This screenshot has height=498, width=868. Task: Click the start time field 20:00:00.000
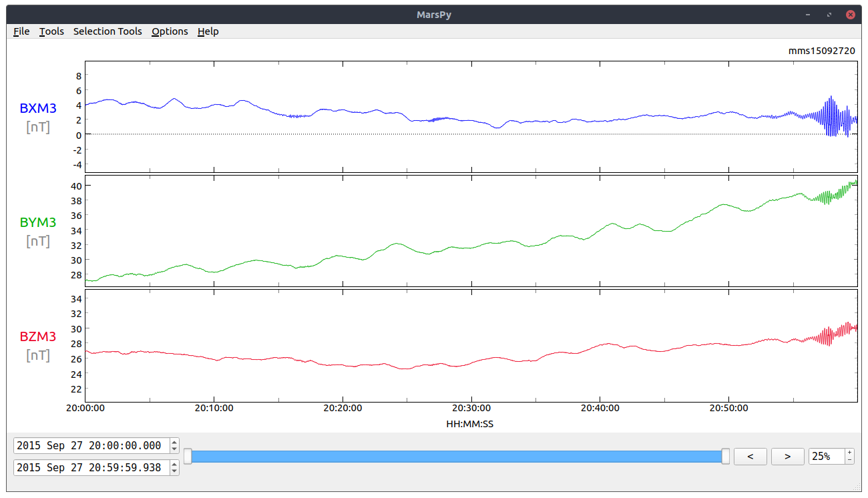pos(91,446)
